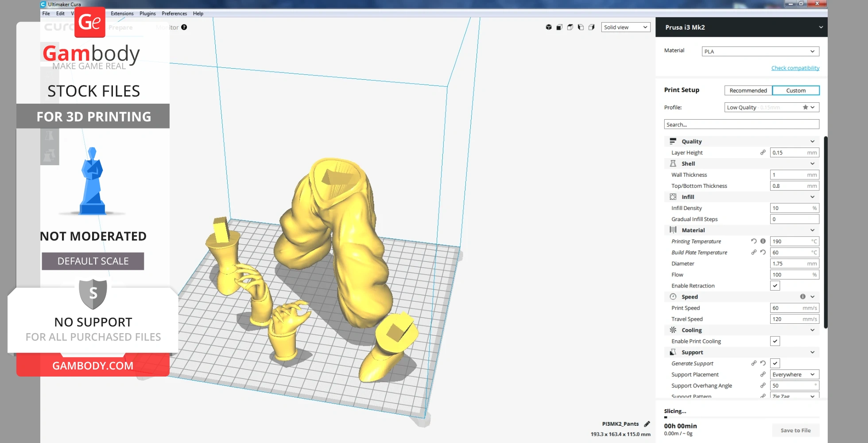The width and height of the screenshot is (868, 443).
Task: Switch camera to front view
Action: pos(559,27)
